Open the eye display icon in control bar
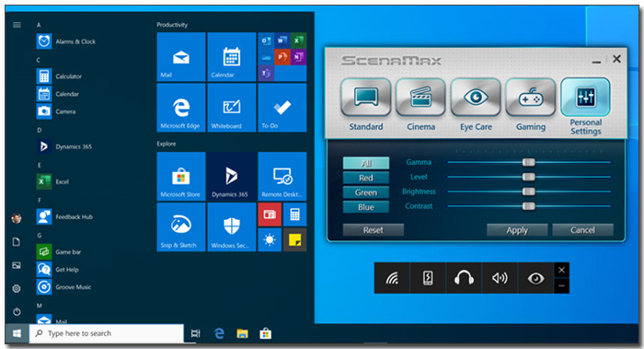 tap(535, 278)
